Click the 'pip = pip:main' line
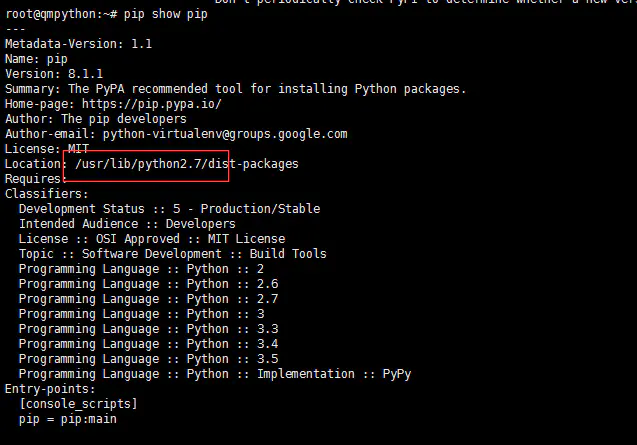 [x=67, y=419]
